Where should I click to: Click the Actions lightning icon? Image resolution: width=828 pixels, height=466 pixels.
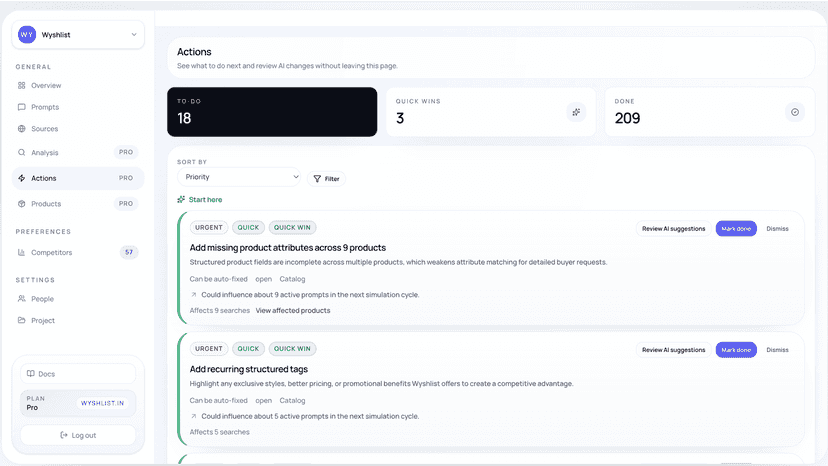(x=22, y=178)
